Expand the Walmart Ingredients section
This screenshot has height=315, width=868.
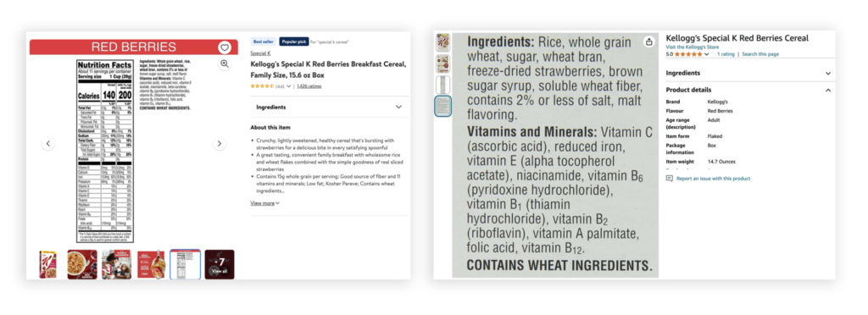330,108
